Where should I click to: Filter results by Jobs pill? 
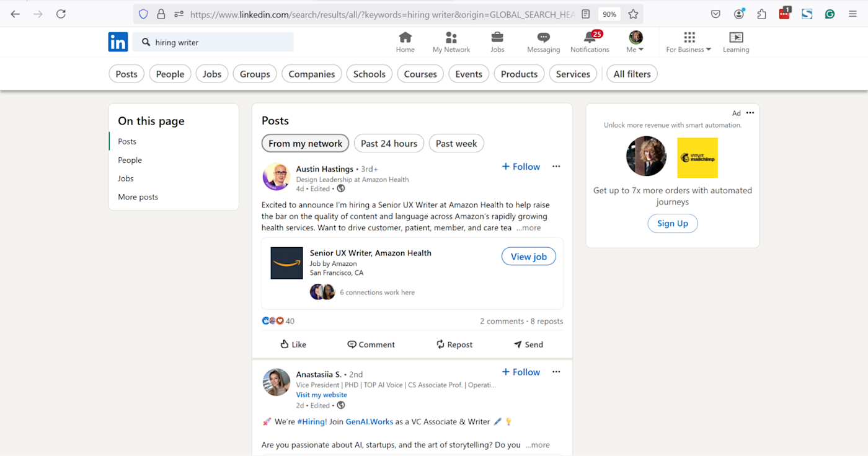pos(212,74)
